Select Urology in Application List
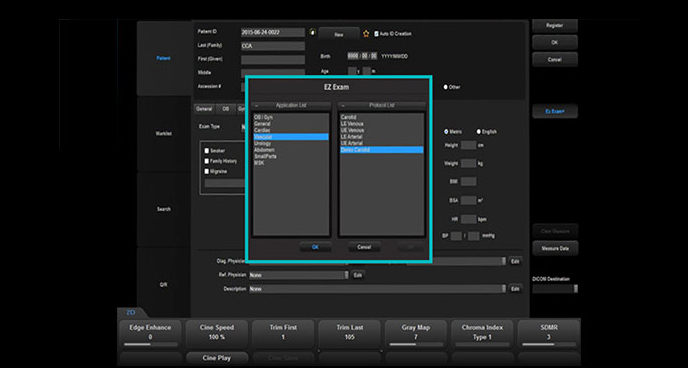Viewport: 688px width, 368px height. click(291, 143)
